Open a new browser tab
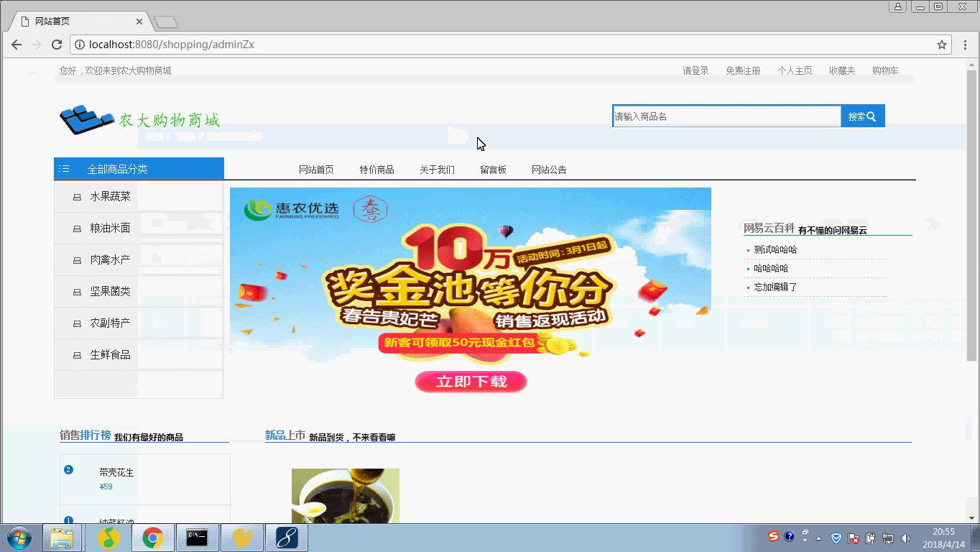 [166, 22]
